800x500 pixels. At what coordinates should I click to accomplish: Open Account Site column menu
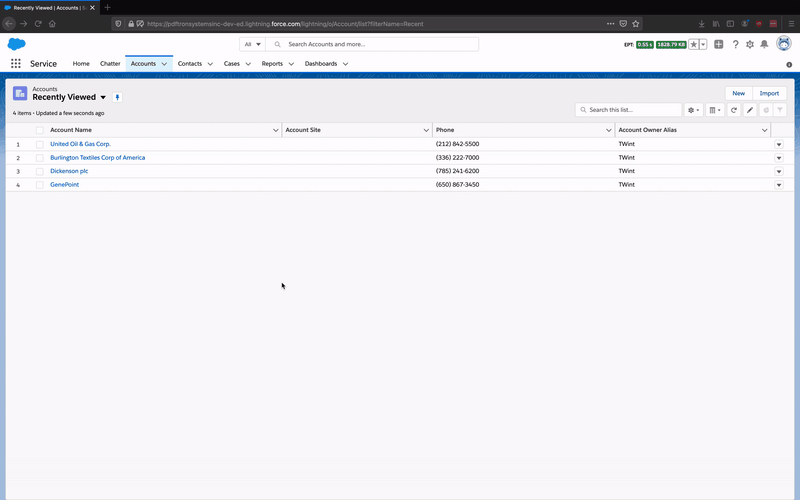pos(426,130)
